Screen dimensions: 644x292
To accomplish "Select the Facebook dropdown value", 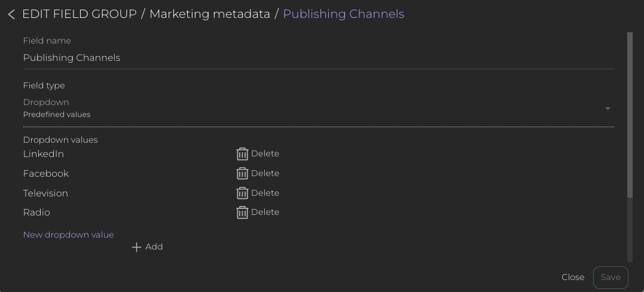I will coord(46,174).
